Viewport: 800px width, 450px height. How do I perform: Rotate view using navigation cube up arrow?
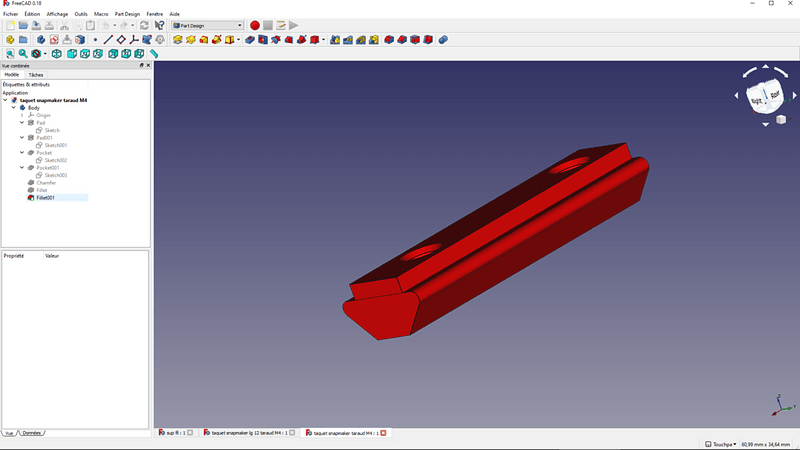(x=765, y=67)
